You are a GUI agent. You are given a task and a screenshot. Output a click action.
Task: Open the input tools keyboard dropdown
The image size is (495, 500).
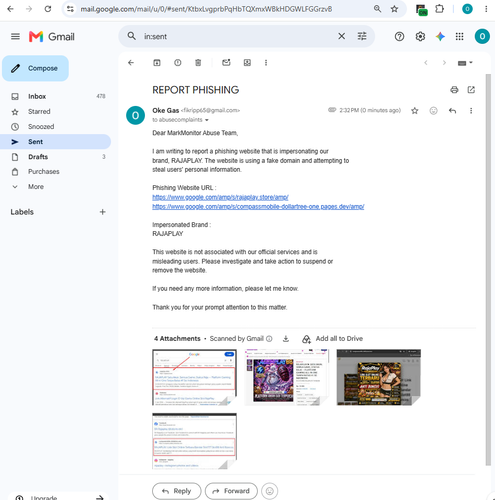pos(465,63)
